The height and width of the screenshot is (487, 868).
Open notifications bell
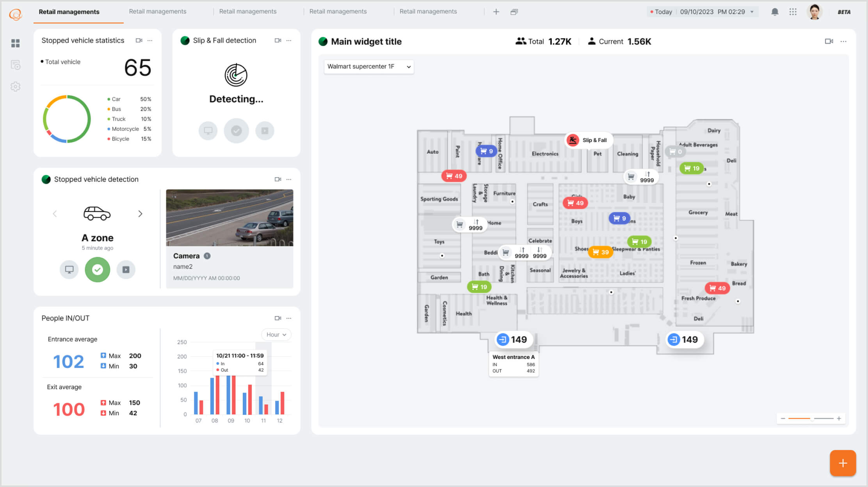click(x=775, y=12)
